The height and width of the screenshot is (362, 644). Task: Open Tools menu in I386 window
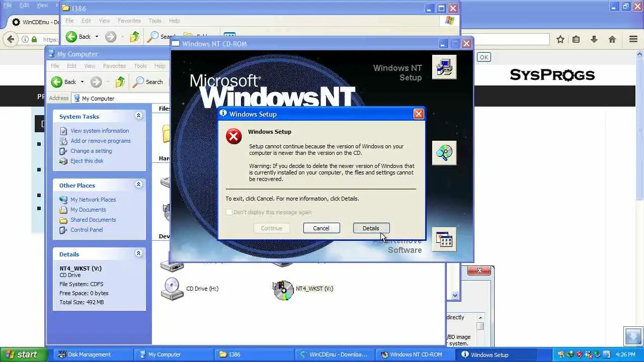[155, 21]
